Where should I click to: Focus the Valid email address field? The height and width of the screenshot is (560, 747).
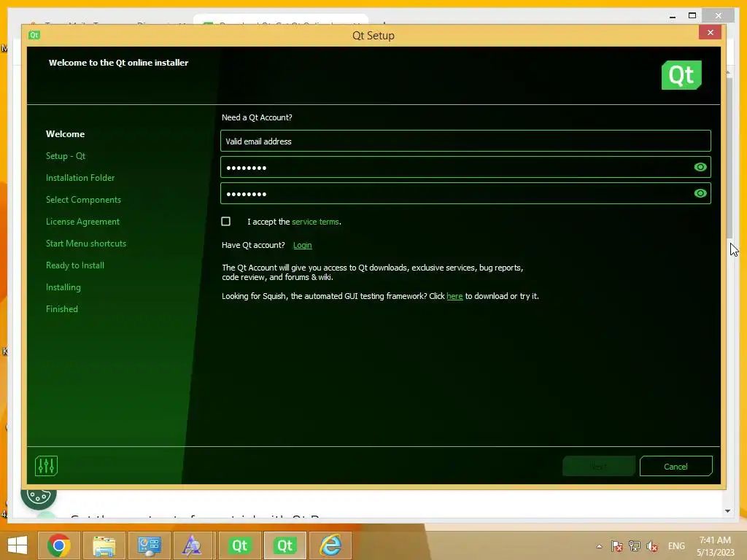pyautogui.click(x=465, y=141)
